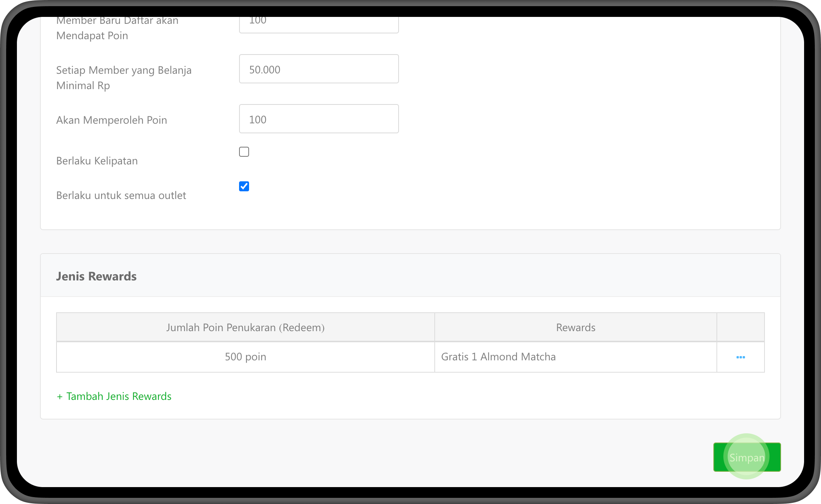Uncheck Berlaku untuk semua outlet checkbox
Image resolution: width=821 pixels, height=504 pixels.
[244, 186]
